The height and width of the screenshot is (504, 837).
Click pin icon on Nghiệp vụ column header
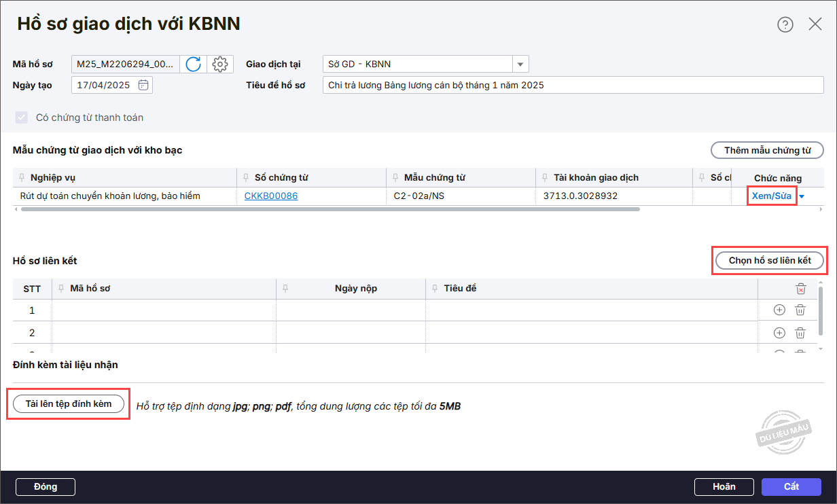pyautogui.click(x=22, y=178)
